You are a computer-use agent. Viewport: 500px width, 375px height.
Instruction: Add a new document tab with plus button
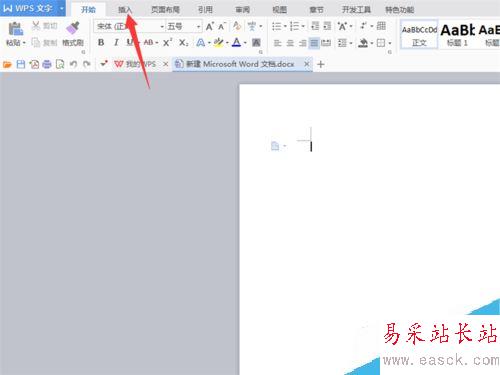(321, 64)
